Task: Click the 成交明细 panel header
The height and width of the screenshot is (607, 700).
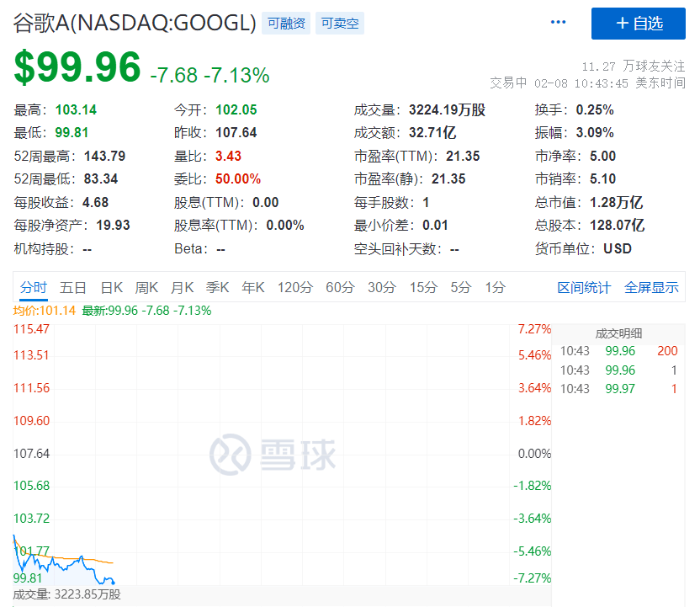Action: click(x=618, y=333)
